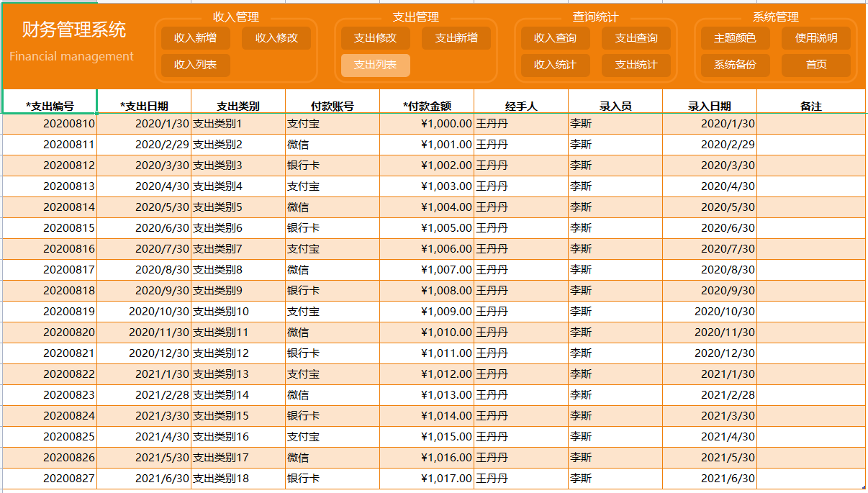
Task: Click the 收入新增 button to add income
Action: click(x=193, y=38)
